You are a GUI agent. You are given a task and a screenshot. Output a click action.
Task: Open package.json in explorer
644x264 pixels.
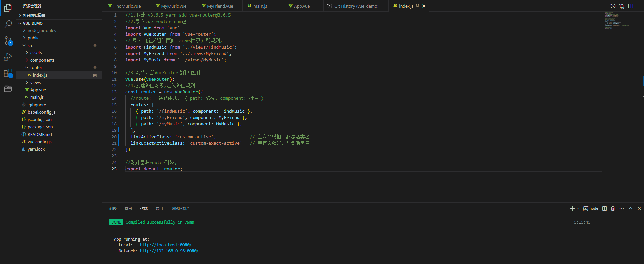point(59,127)
